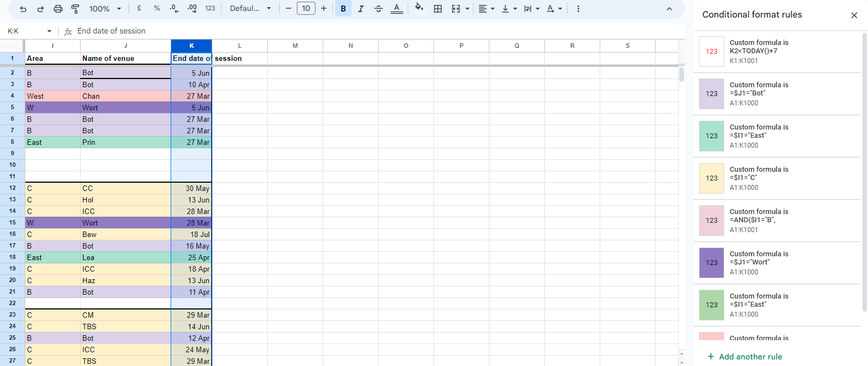Open the K2<TODAY()+7 rule
The image size is (868, 366).
(x=777, y=52)
